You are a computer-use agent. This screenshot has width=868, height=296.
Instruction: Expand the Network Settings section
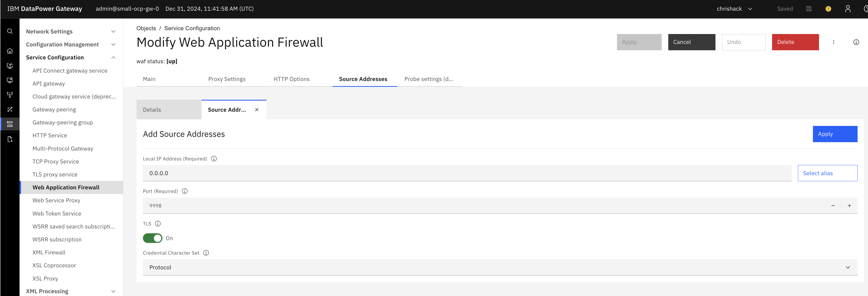point(113,32)
